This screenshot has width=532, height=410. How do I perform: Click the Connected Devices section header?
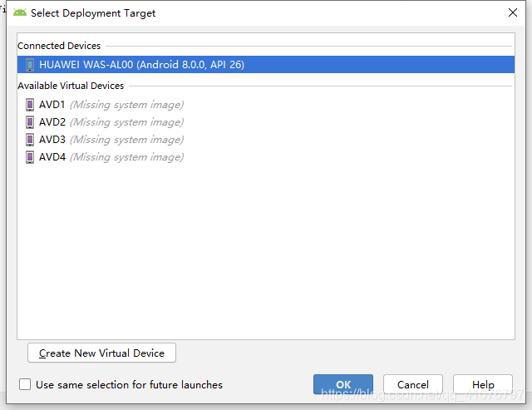[59, 46]
